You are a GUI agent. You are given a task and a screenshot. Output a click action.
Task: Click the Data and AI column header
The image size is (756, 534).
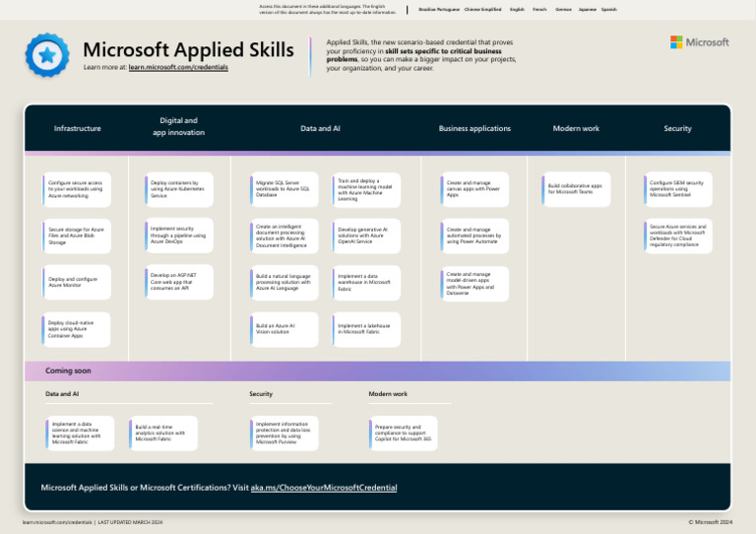tap(320, 128)
